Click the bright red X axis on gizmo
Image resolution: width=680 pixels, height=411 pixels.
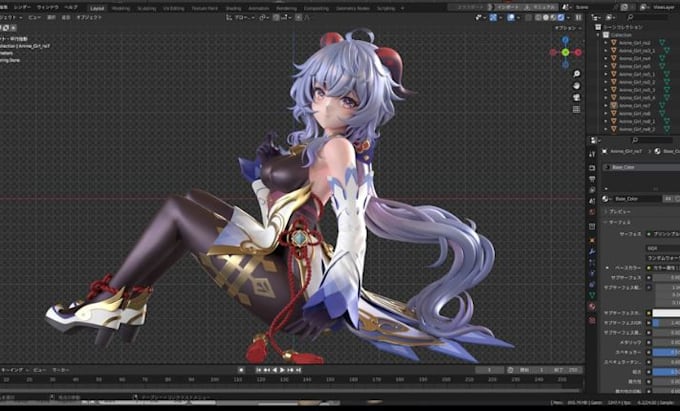point(578,52)
